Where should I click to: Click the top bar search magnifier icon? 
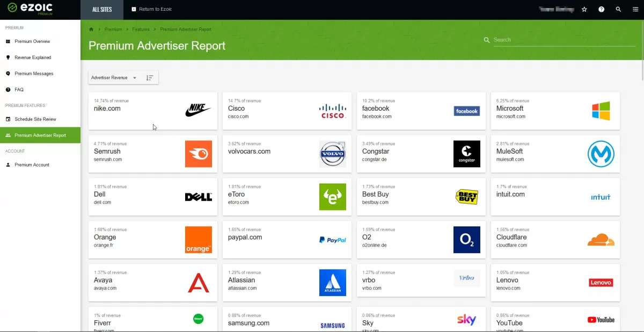point(619,9)
